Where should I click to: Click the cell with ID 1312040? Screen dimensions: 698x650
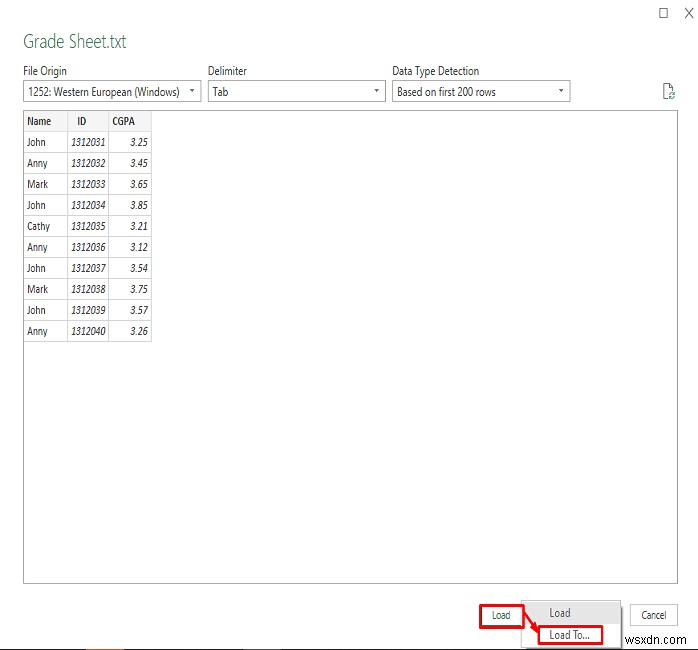click(x=88, y=331)
